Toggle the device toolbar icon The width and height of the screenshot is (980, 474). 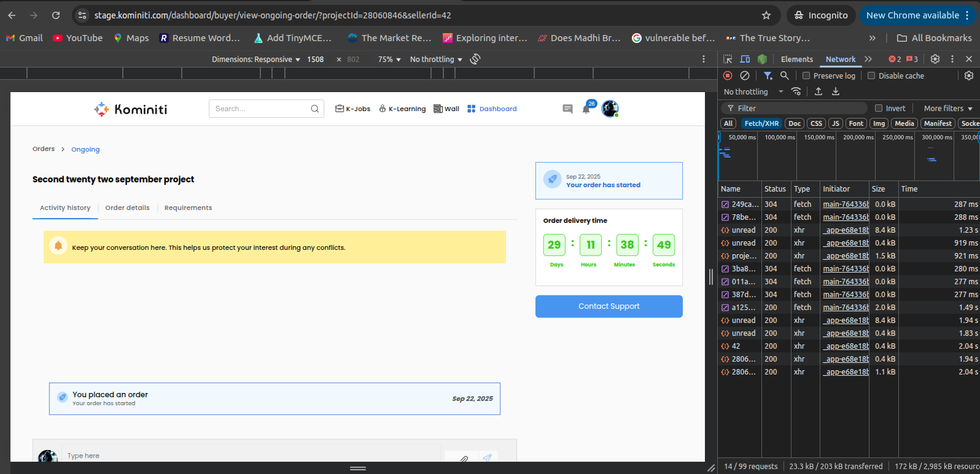(x=745, y=59)
